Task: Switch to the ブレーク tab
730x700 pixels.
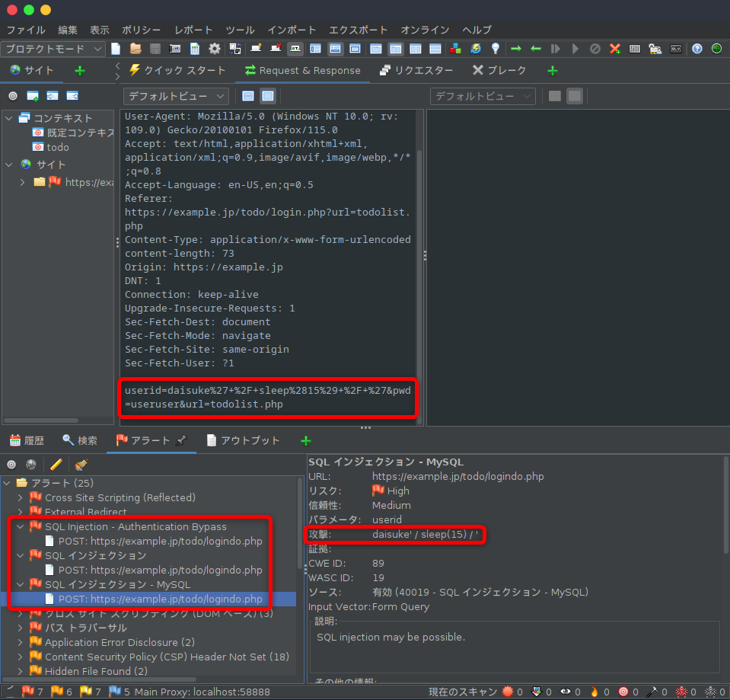Action: tap(499, 71)
